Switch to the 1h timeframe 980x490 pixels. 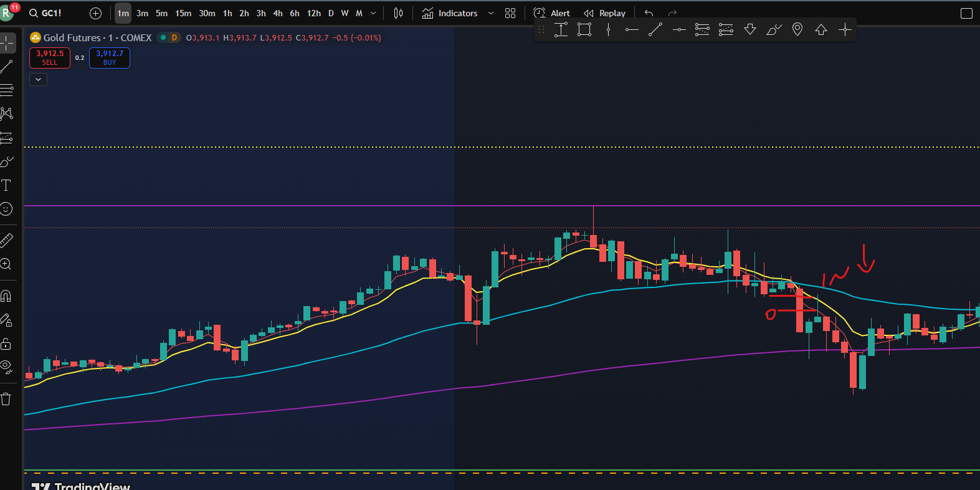pyautogui.click(x=228, y=13)
